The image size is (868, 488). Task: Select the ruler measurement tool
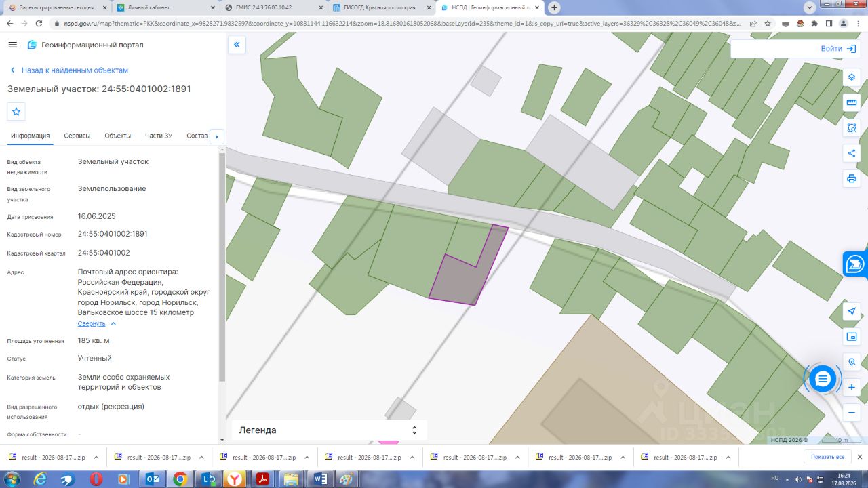pos(852,102)
